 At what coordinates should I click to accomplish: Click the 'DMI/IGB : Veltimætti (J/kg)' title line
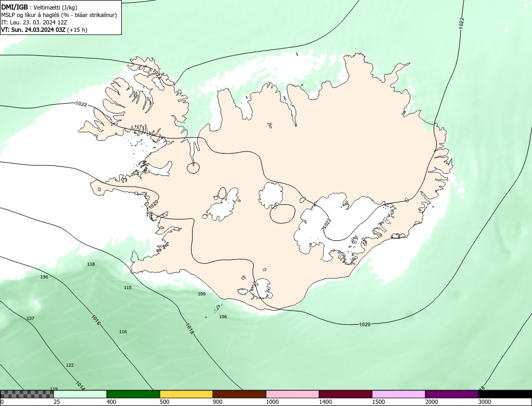39,7
